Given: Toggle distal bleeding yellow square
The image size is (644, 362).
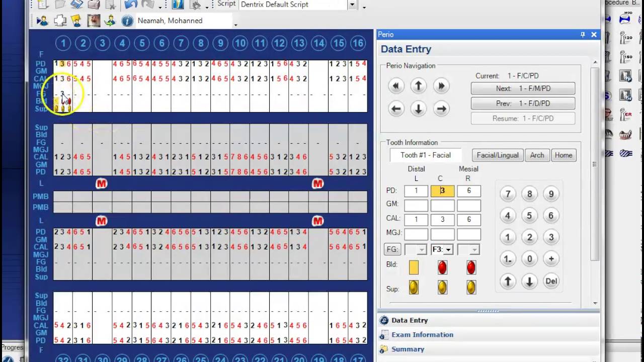Looking at the screenshot, I should 414,267.
